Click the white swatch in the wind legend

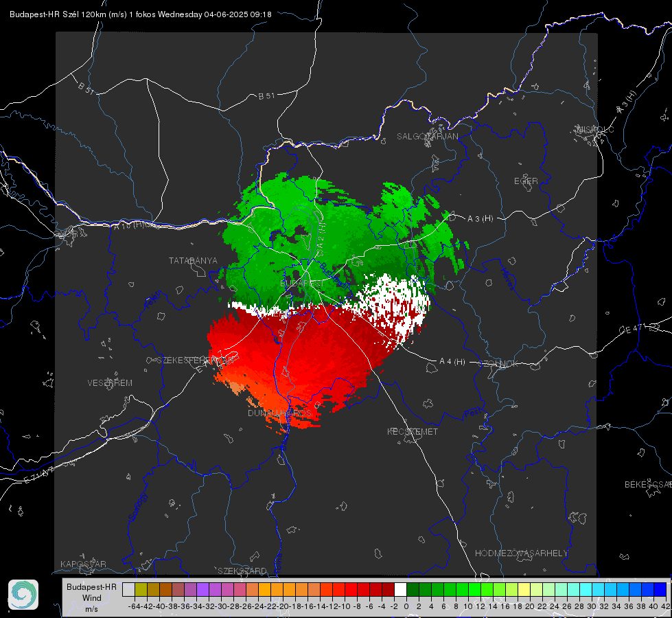point(400,589)
